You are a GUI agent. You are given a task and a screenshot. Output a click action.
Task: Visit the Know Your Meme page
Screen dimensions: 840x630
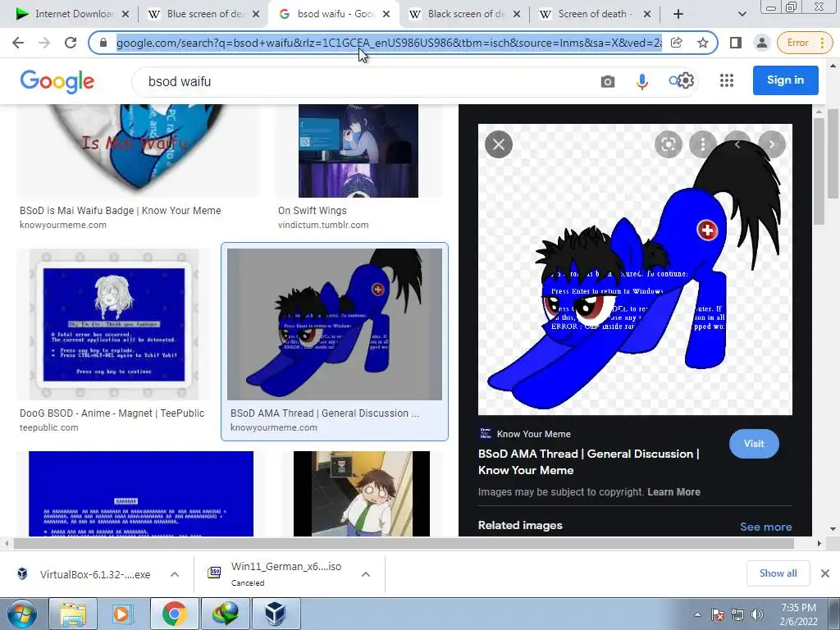coord(754,444)
